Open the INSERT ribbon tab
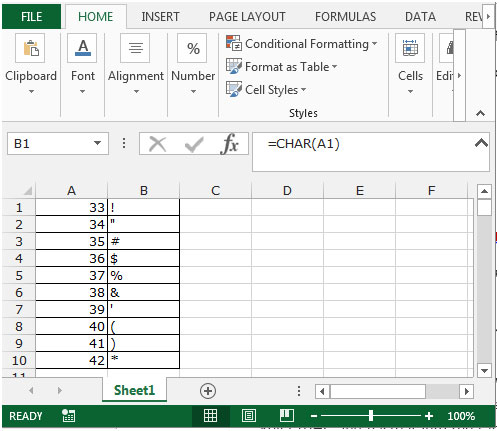 click(160, 17)
